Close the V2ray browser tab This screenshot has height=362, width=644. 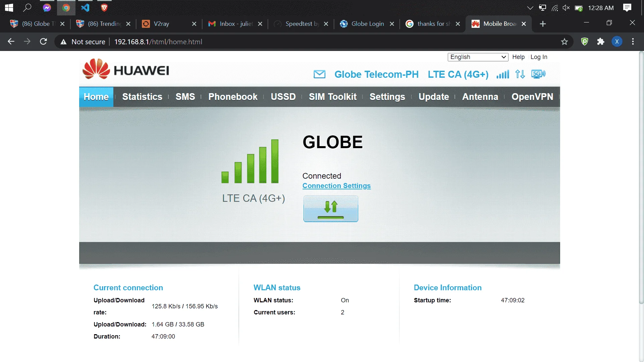(194, 24)
